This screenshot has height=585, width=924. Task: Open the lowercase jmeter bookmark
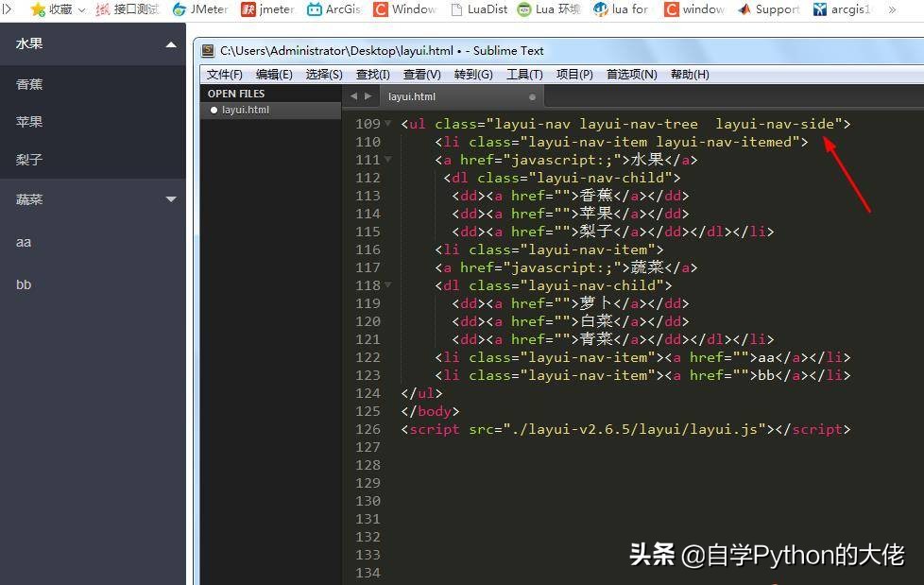click(267, 9)
